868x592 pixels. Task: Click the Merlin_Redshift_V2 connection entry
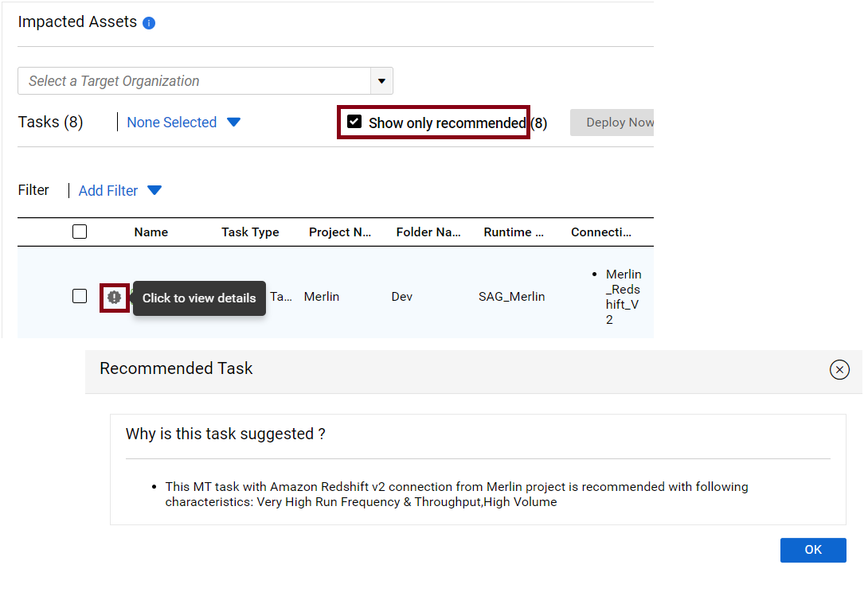click(624, 297)
